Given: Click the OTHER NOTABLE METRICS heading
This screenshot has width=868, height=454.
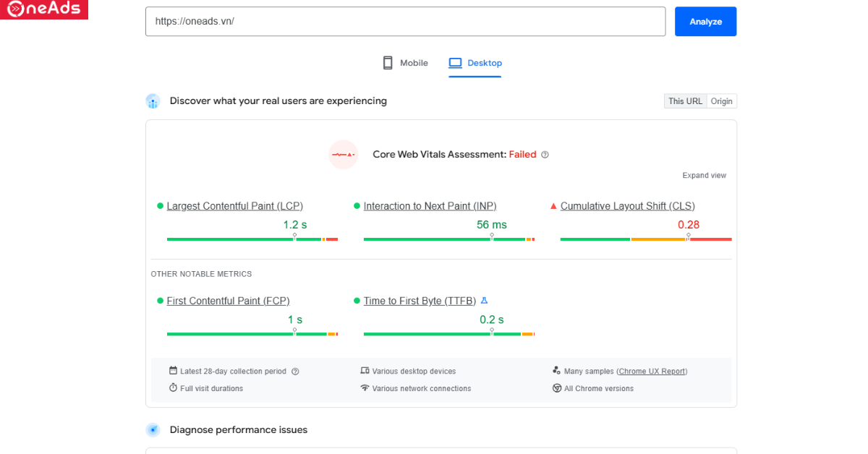Looking at the screenshot, I should click(x=201, y=275).
